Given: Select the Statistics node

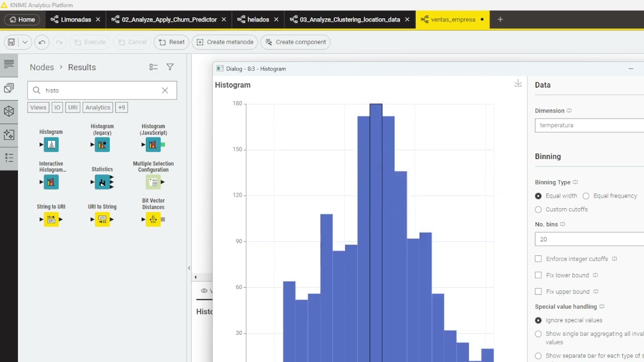Looking at the screenshot, I should [102, 182].
